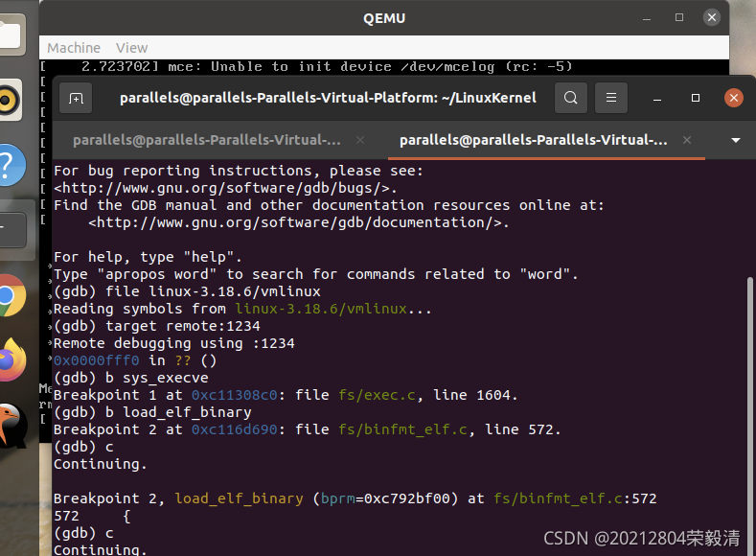The width and height of the screenshot is (756, 556).
Task: Click the 0xc116d690 address in Breakpoint 2 line
Action: pos(235,429)
